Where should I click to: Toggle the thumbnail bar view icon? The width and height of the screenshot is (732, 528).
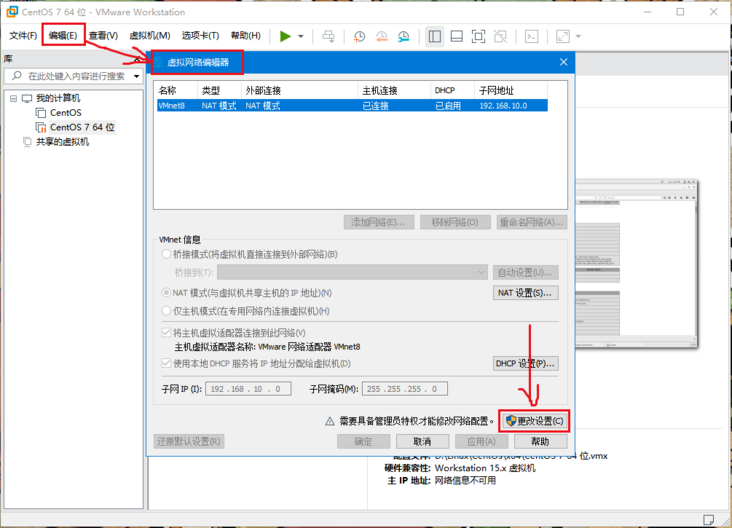click(x=457, y=36)
